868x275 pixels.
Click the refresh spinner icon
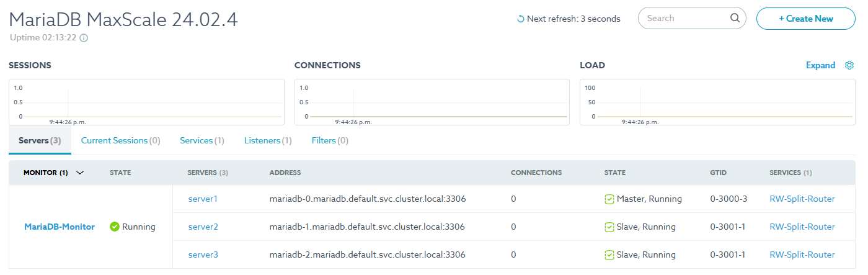tap(520, 19)
